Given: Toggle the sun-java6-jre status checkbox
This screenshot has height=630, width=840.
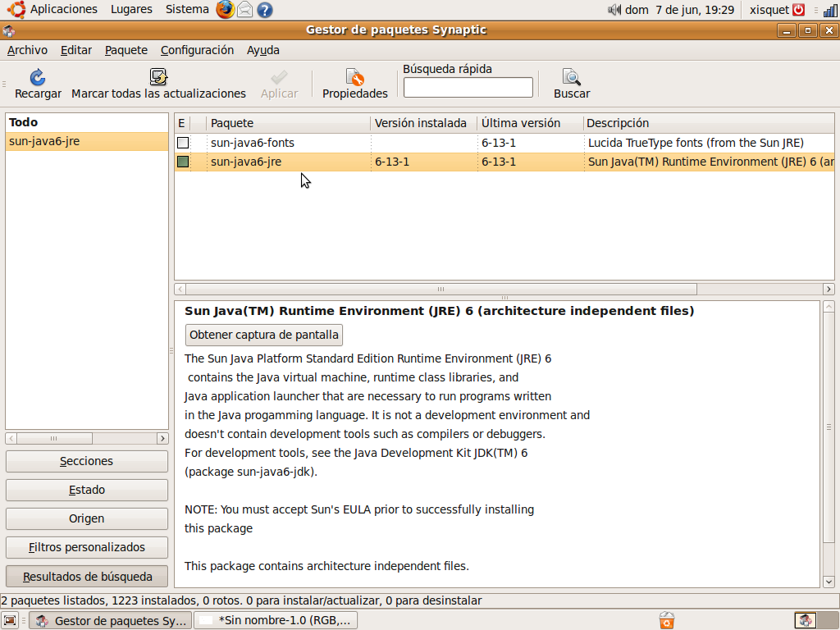Looking at the screenshot, I should coord(183,162).
